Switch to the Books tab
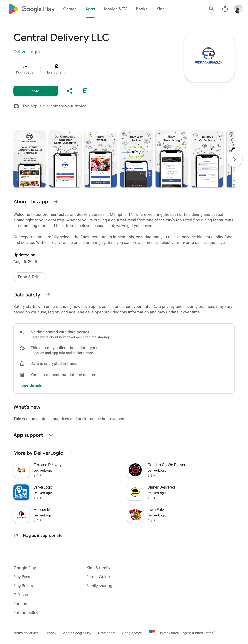Image resolution: width=248 pixels, height=644 pixels. (x=141, y=9)
